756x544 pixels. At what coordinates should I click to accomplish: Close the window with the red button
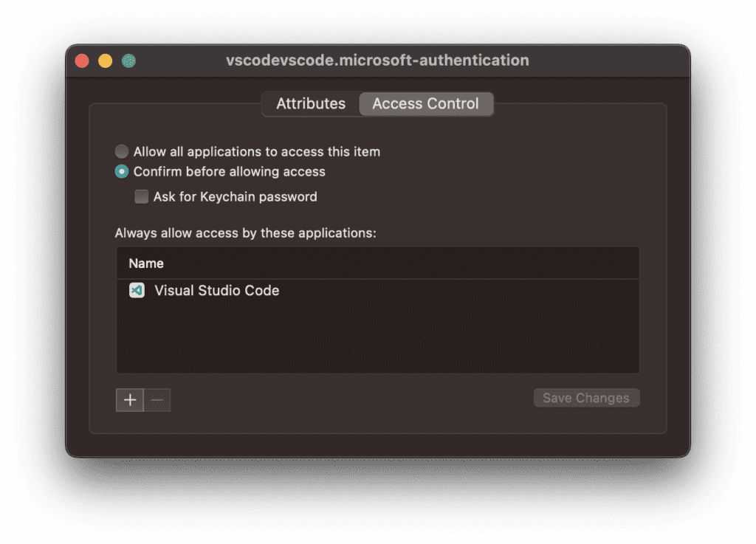82,61
